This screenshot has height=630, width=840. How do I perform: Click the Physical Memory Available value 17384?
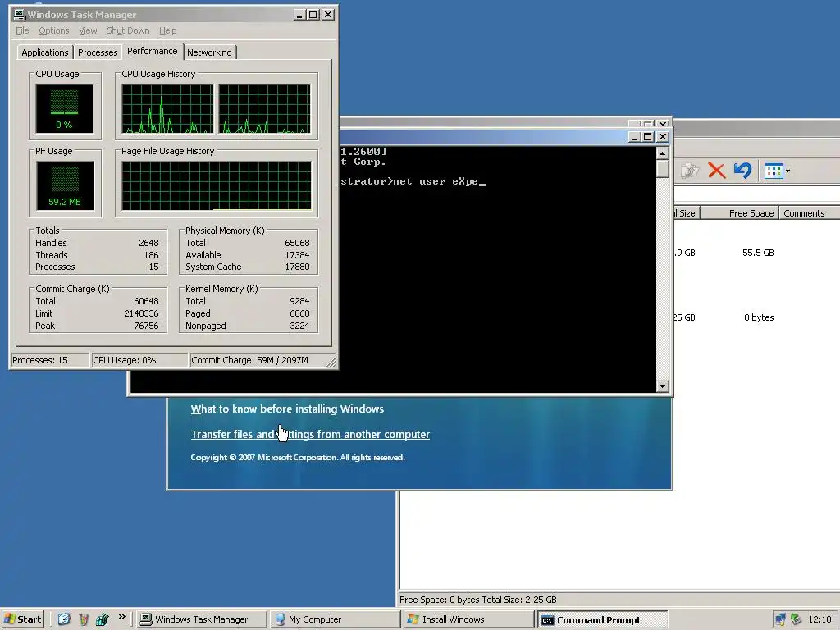tap(297, 255)
